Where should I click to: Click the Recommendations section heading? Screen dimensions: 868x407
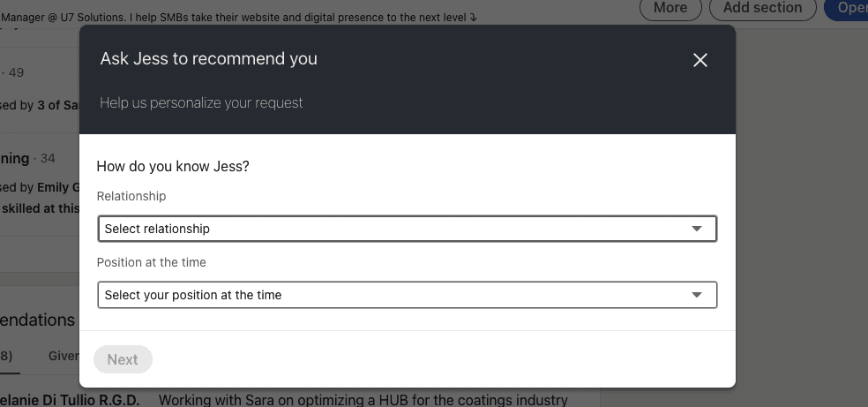point(38,320)
